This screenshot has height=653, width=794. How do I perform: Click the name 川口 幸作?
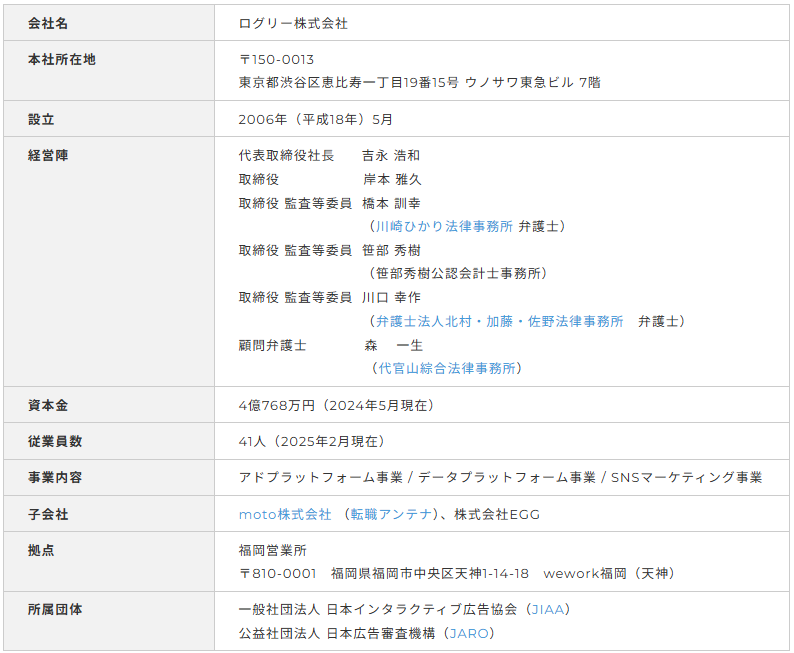pyautogui.click(x=391, y=298)
